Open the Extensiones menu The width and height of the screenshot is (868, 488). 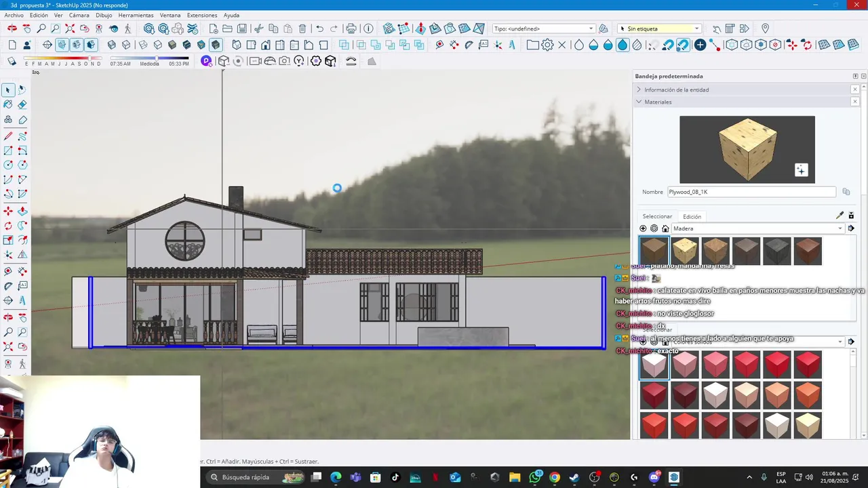(x=202, y=15)
